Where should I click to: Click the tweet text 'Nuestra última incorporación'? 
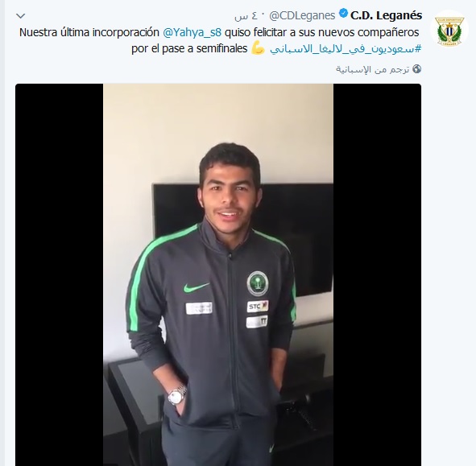pos(89,32)
